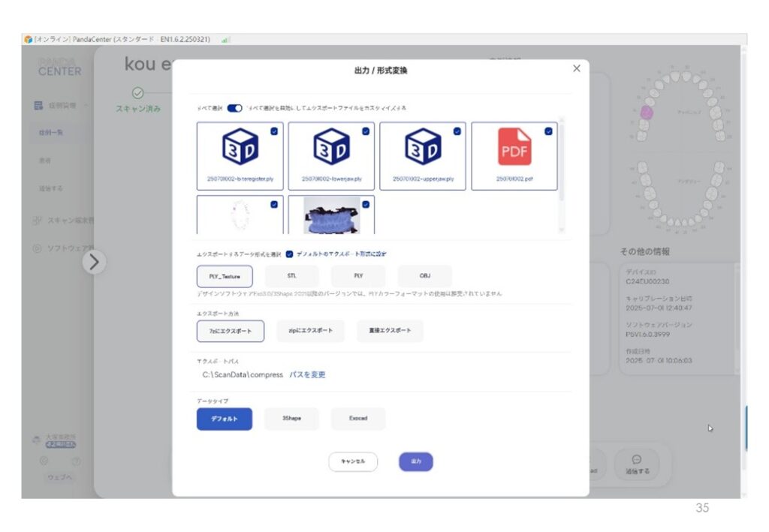The width and height of the screenshot is (769, 532).
Task: Click the case management icon in sidebar
Action: click(38, 106)
